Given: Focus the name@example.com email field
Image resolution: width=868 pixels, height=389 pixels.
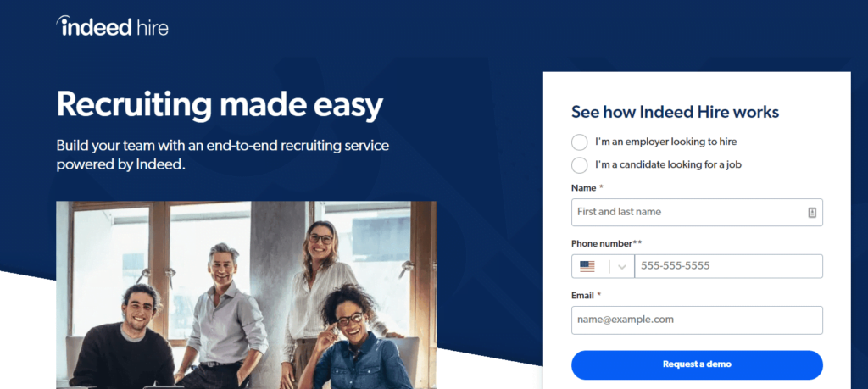Looking at the screenshot, I should point(697,320).
